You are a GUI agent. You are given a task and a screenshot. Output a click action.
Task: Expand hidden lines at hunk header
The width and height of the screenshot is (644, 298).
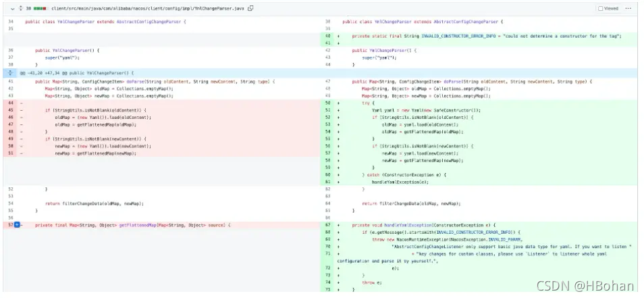pyautogui.click(x=10, y=73)
